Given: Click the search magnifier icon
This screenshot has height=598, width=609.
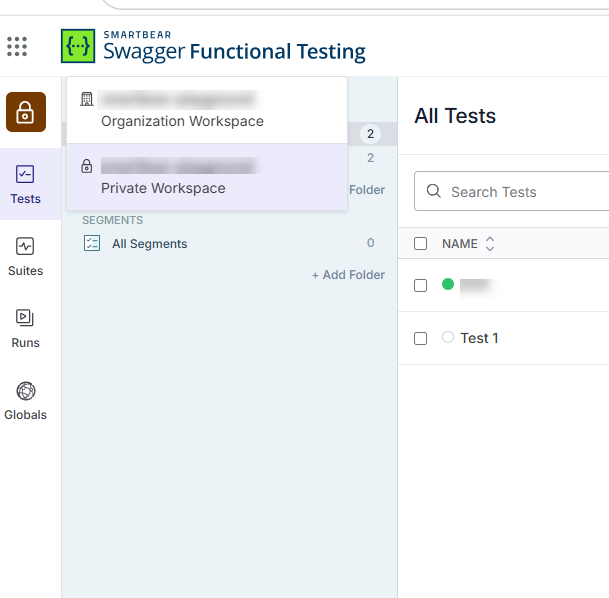Looking at the screenshot, I should point(433,191).
